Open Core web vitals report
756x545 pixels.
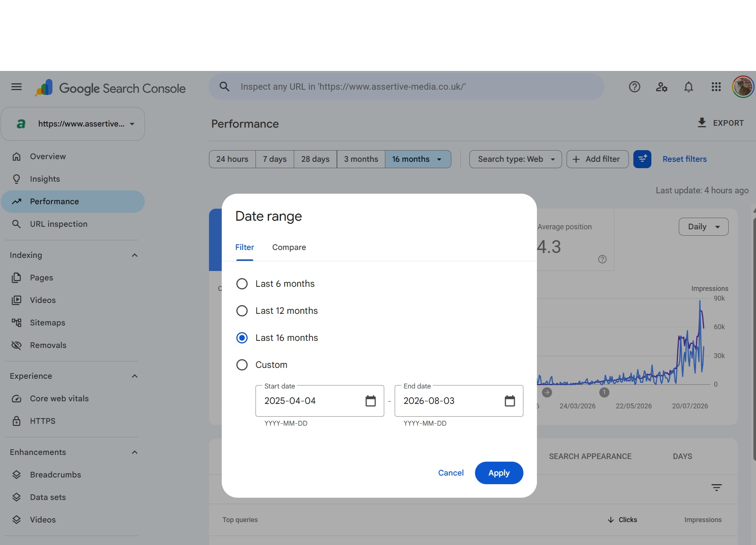(x=73, y=399)
